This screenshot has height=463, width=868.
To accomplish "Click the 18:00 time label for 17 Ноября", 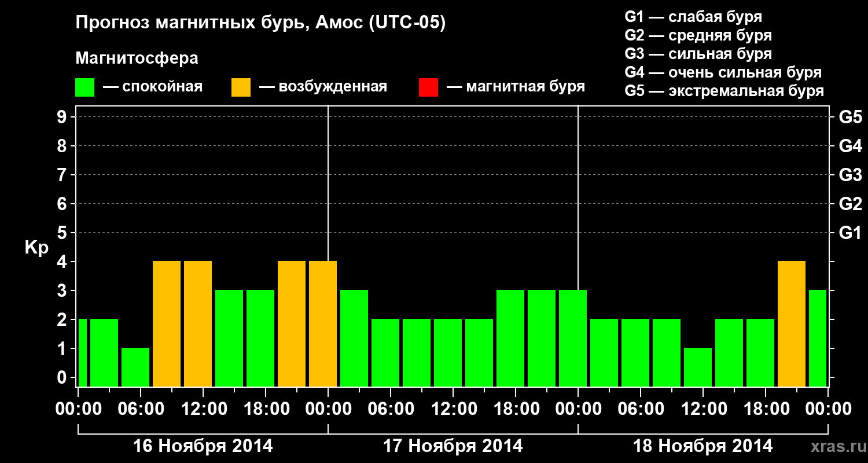I will coord(516,409).
